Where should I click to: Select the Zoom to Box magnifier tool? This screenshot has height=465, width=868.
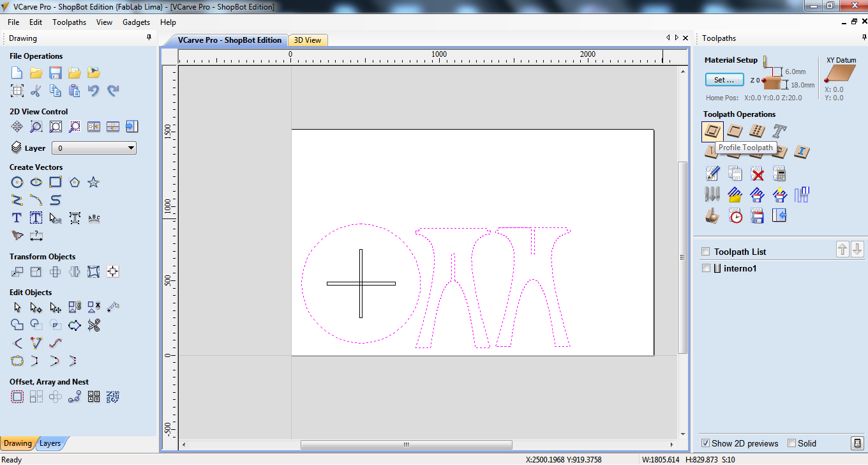point(36,126)
